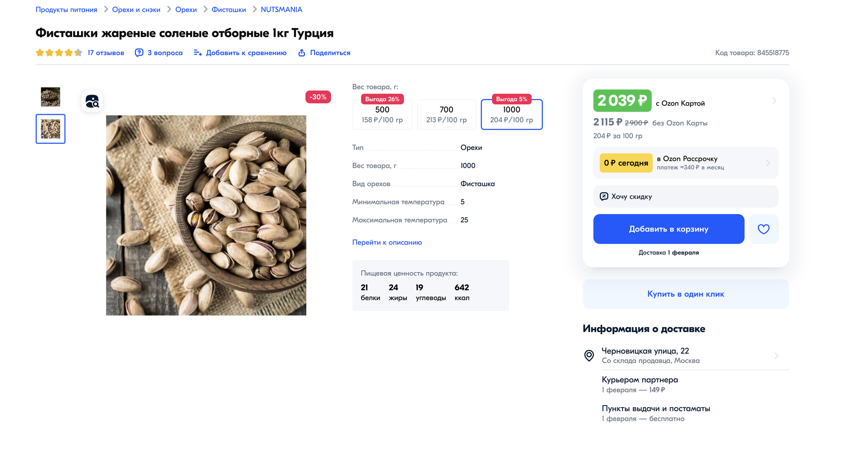Click Купить в один клик button
The width and height of the screenshot is (868, 450).
(685, 294)
